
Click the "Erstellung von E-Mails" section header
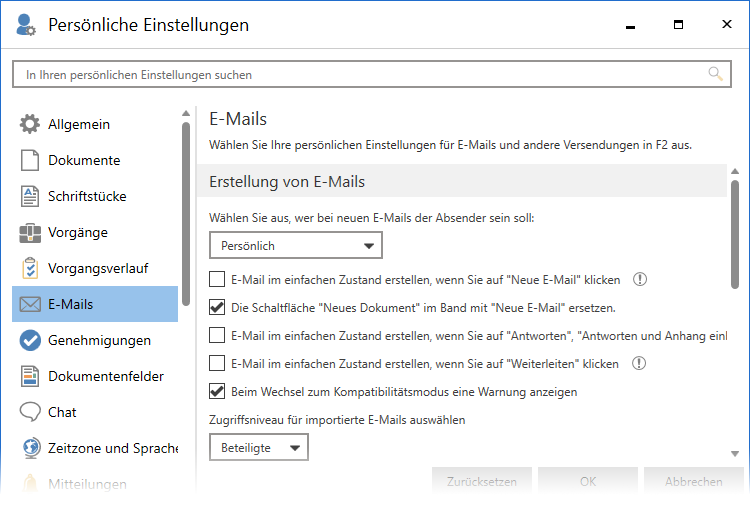click(x=462, y=181)
